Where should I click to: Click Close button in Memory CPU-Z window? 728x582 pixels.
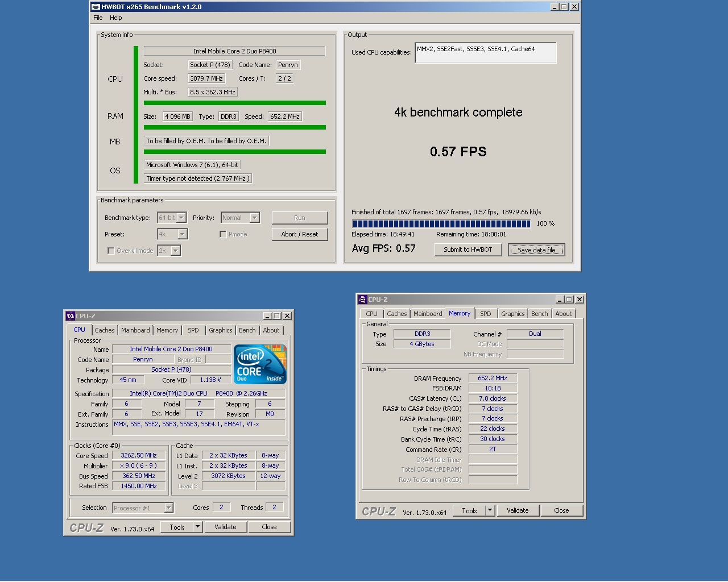(x=562, y=510)
